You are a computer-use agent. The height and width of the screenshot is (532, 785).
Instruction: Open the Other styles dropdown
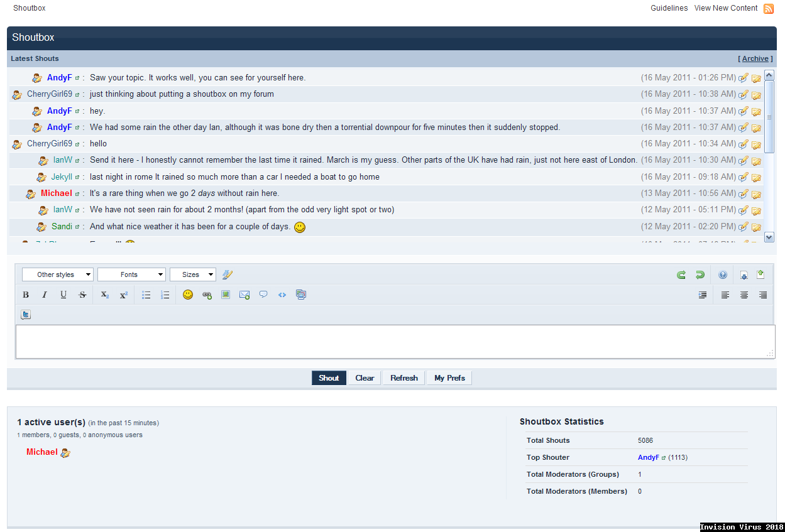(x=58, y=274)
